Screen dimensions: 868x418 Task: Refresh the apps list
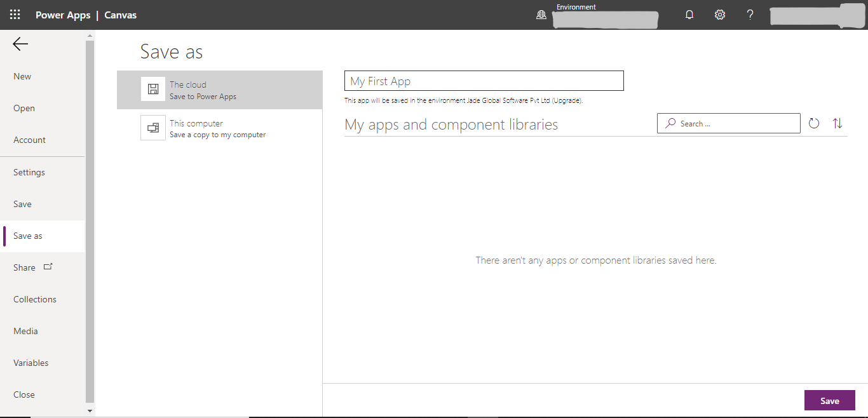point(814,123)
